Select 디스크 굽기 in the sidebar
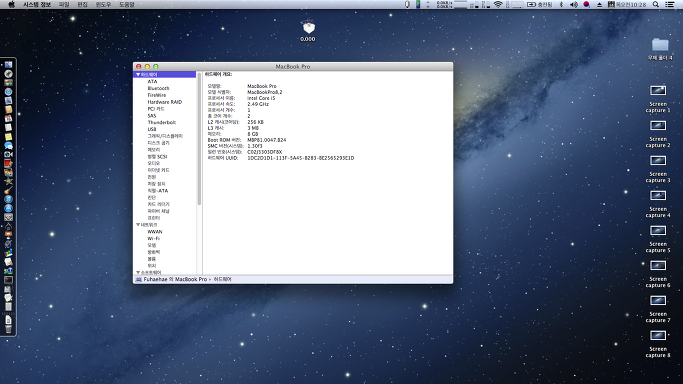 (x=158, y=143)
